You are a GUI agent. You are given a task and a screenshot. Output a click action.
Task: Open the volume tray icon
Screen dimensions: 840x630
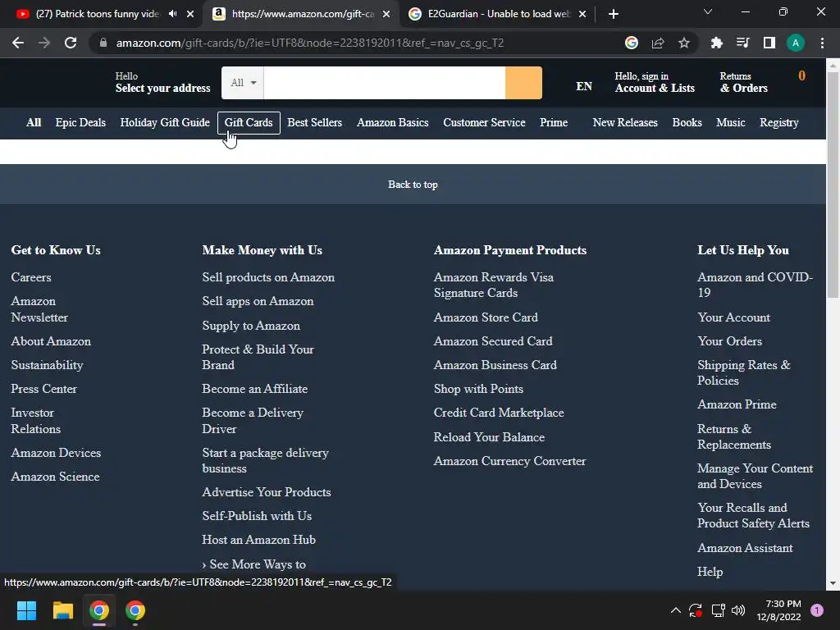(x=738, y=610)
